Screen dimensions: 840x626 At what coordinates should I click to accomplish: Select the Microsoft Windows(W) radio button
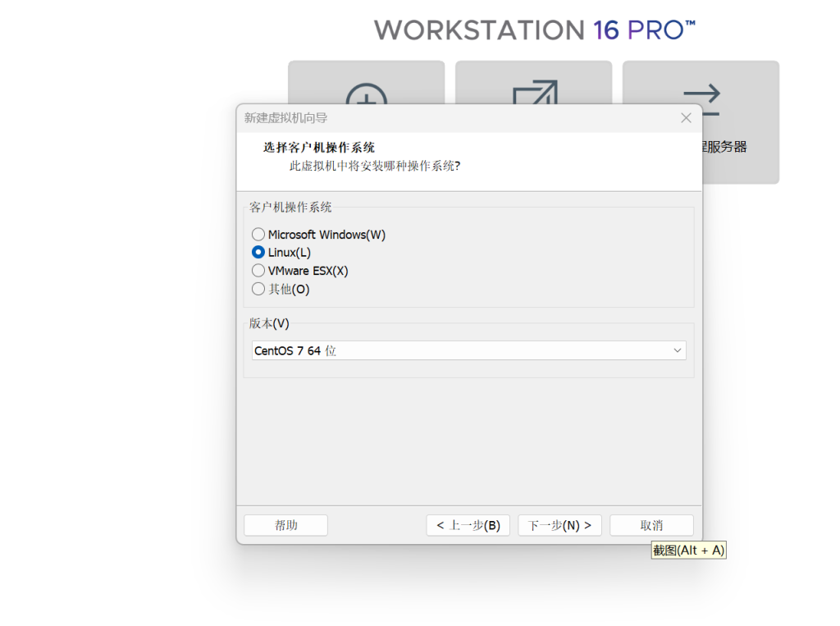258,235
